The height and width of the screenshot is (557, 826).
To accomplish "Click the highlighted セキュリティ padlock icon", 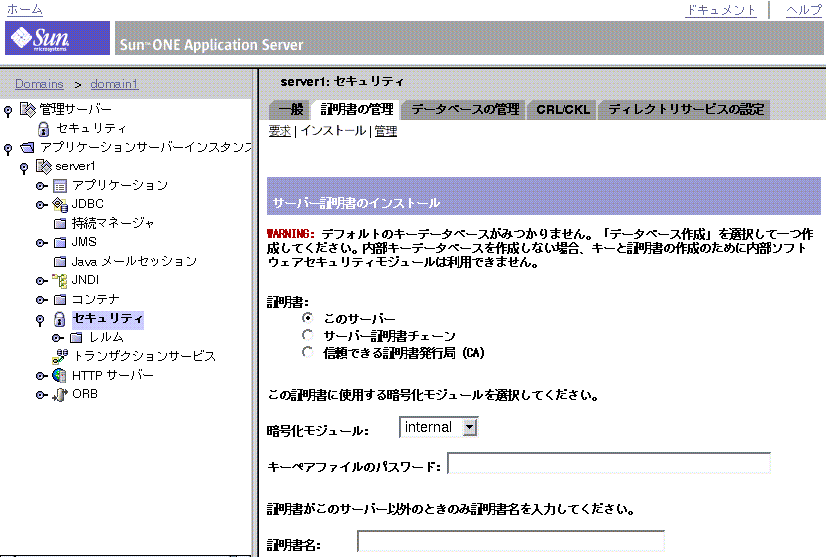I will coord(60,319).
